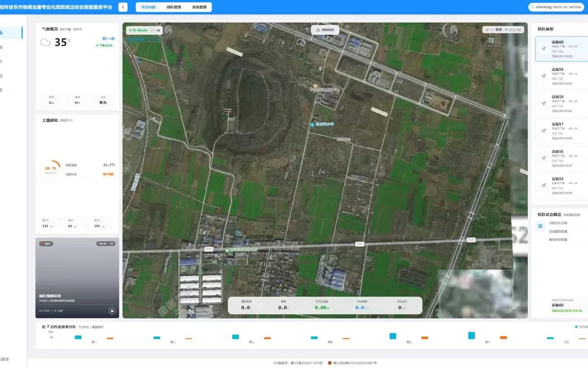Choose the 设备55 fleet card
This screenshot has height=368, width=588.
(562, 185)
